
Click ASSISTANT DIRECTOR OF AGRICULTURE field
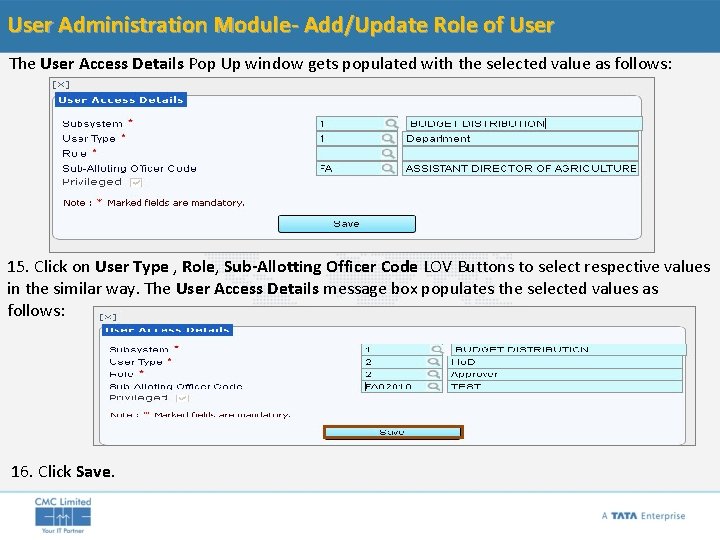(x=520, y=169)
